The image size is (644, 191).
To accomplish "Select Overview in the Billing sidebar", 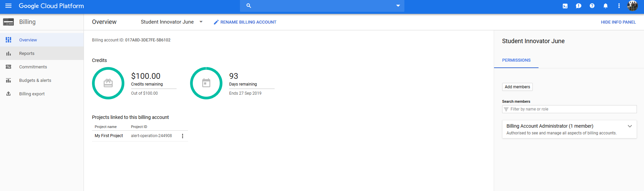I will (42, 40).
